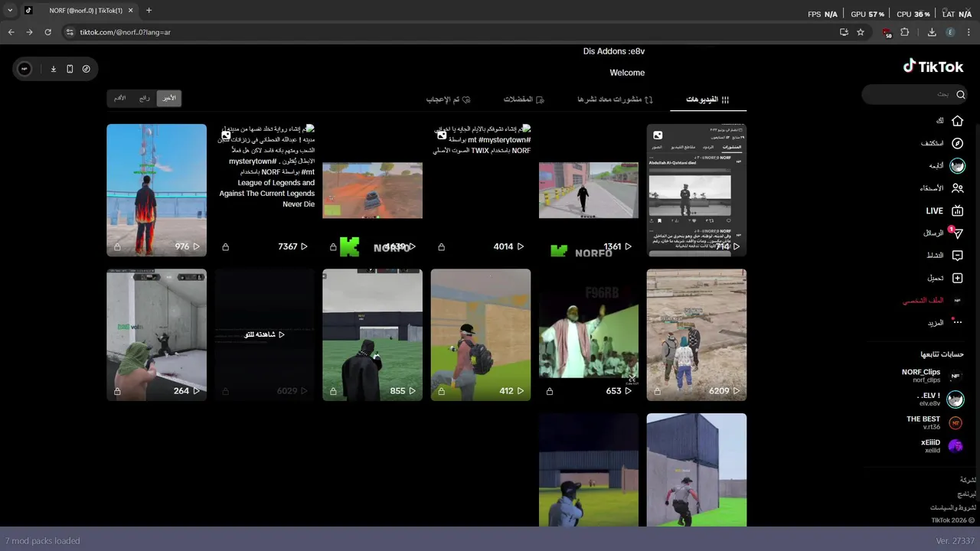Viewport: 980px width, 551px height.
Task: Open video with 7367 views
Action: pyautogui.click(x=264, y=190)
